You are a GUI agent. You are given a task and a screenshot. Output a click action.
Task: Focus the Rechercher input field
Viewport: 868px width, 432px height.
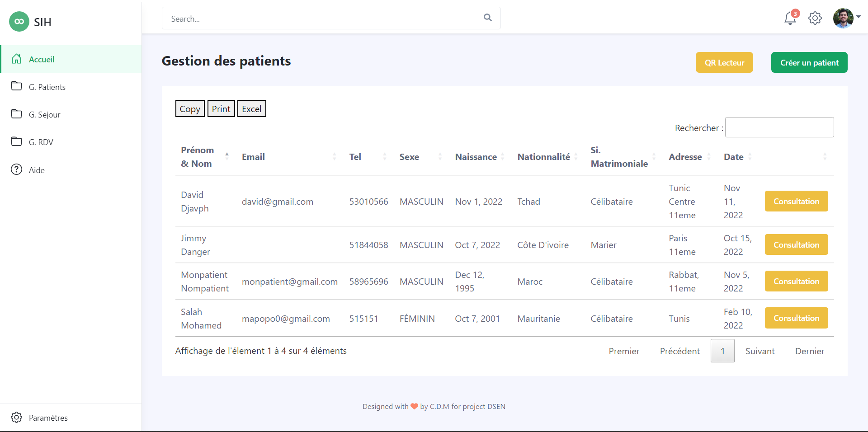click(779, 127)
